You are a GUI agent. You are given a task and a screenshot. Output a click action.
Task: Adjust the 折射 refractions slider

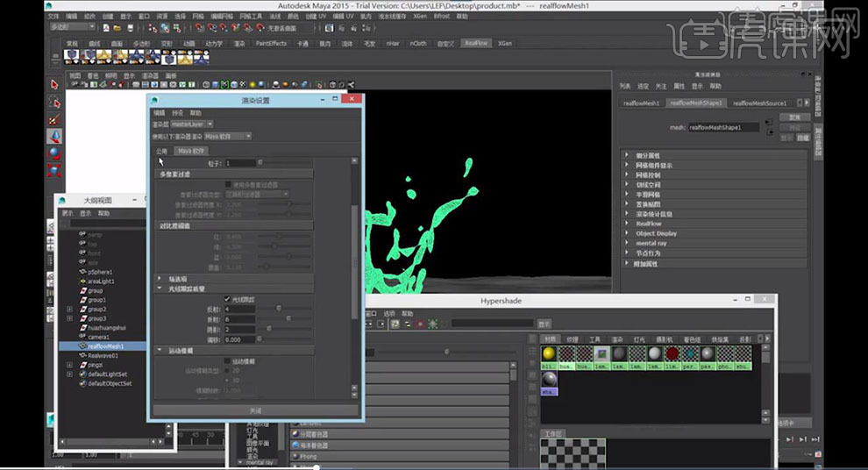[x=288, y=319]
